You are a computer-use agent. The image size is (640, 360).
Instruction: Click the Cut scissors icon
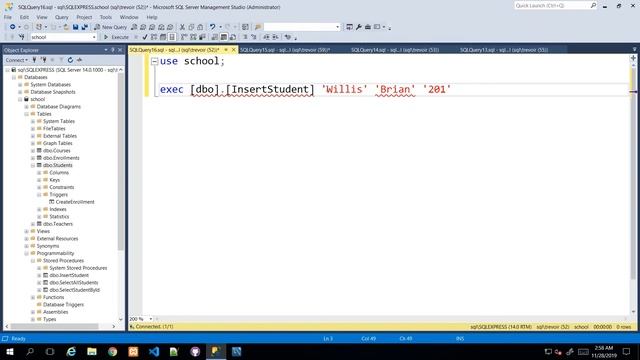pyautogui.click(x=182, y=27)
